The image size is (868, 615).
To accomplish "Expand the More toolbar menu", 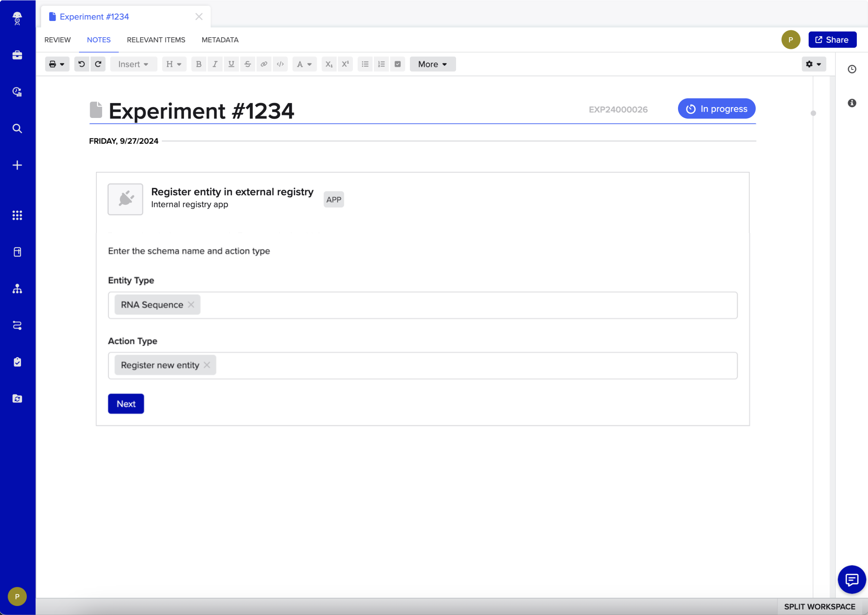I will 433,64.
